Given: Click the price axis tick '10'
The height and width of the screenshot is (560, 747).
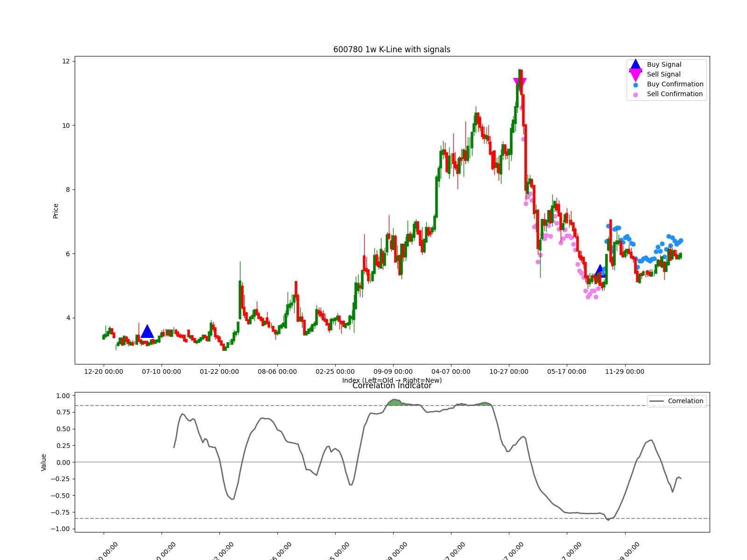Looking at the screenshot, I should (66, 126).
